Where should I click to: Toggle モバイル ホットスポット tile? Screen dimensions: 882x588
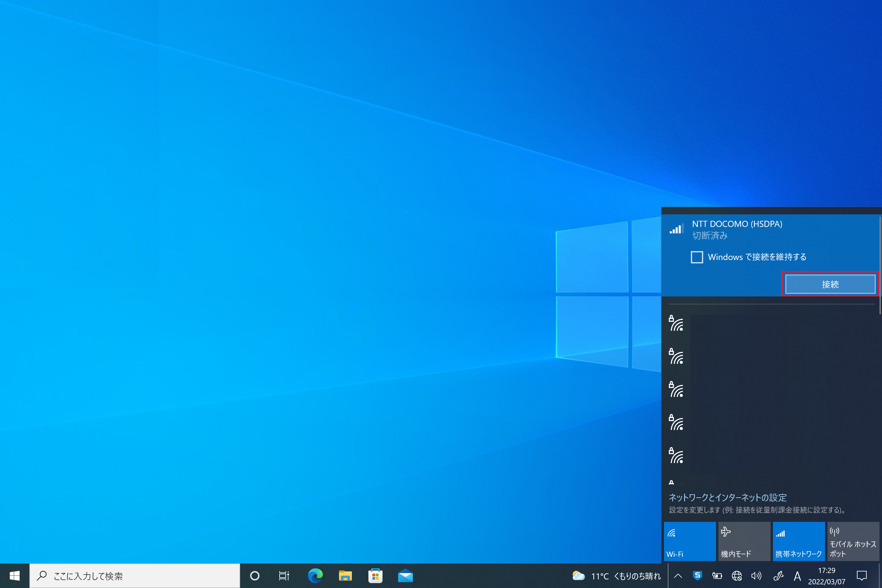tap(853, 541)
